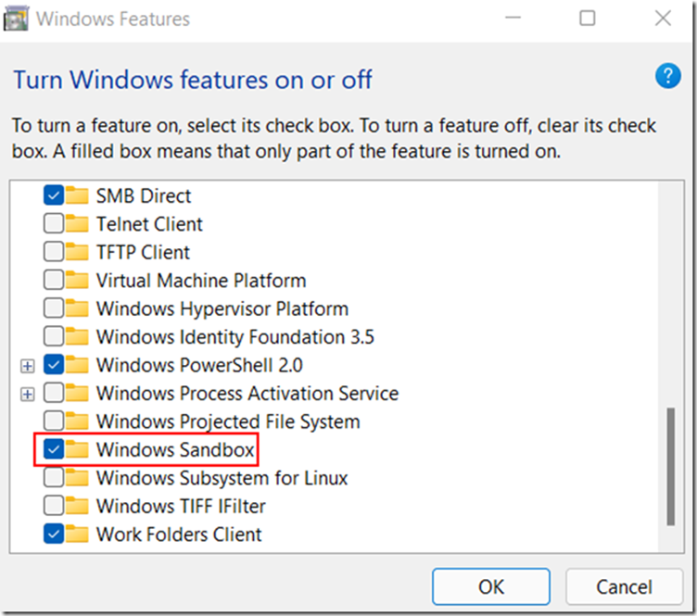Disable the SMB Direct checkbox
The height and width of the screenshot is (616, 697).
54,196
